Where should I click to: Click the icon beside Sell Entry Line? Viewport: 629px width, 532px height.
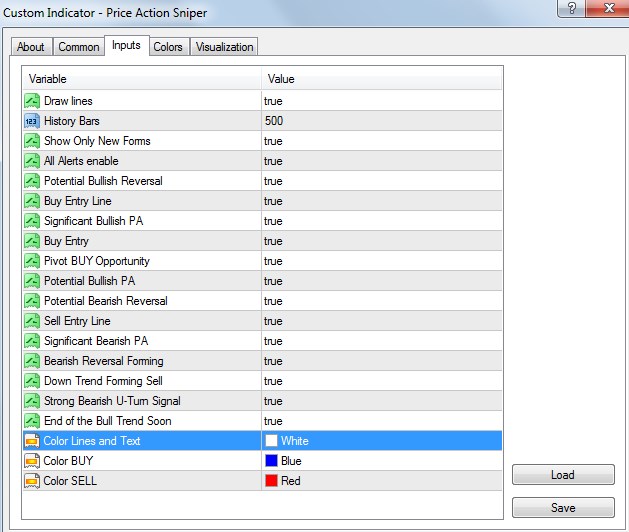pos(32,321)
